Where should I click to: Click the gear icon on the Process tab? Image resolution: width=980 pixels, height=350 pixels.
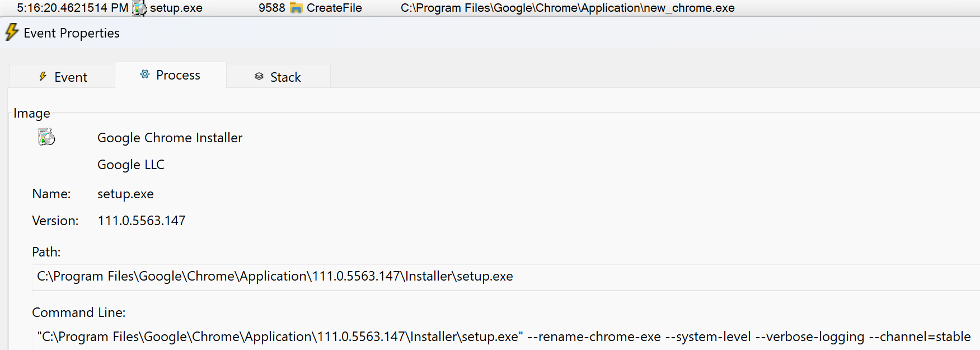pos(145,74)
